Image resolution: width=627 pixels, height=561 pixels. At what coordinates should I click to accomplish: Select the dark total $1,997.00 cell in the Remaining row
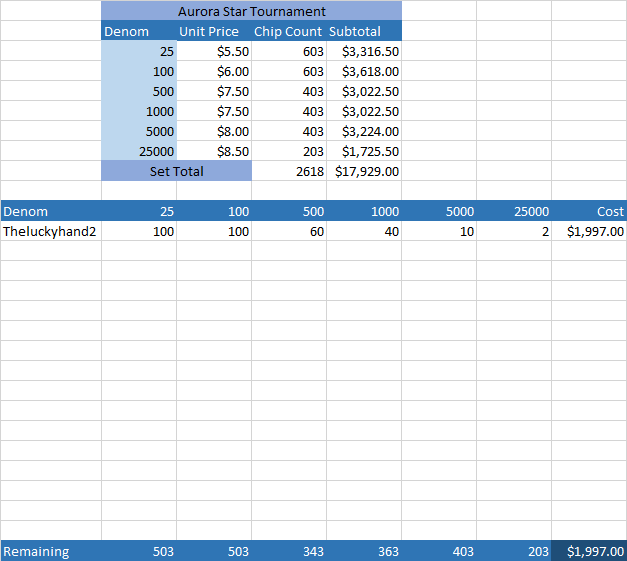tap(588, 551)
